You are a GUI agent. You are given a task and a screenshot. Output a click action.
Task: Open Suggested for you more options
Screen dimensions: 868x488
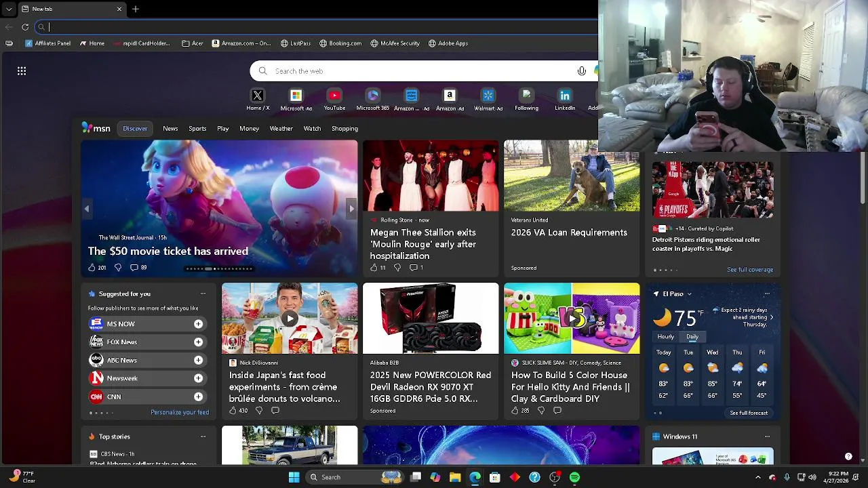point(203,293)
